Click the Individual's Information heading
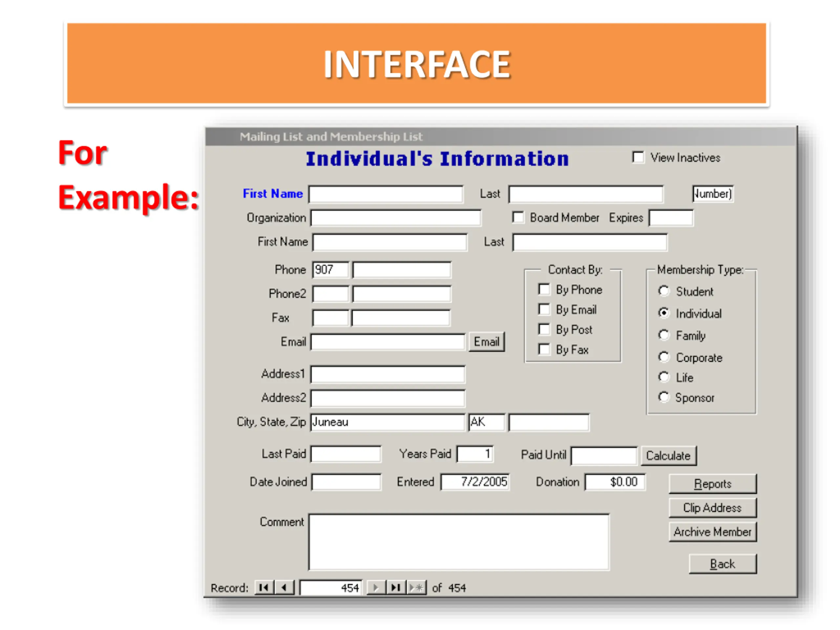The width and height of the screenshot is (840, 630). point(437,159)
